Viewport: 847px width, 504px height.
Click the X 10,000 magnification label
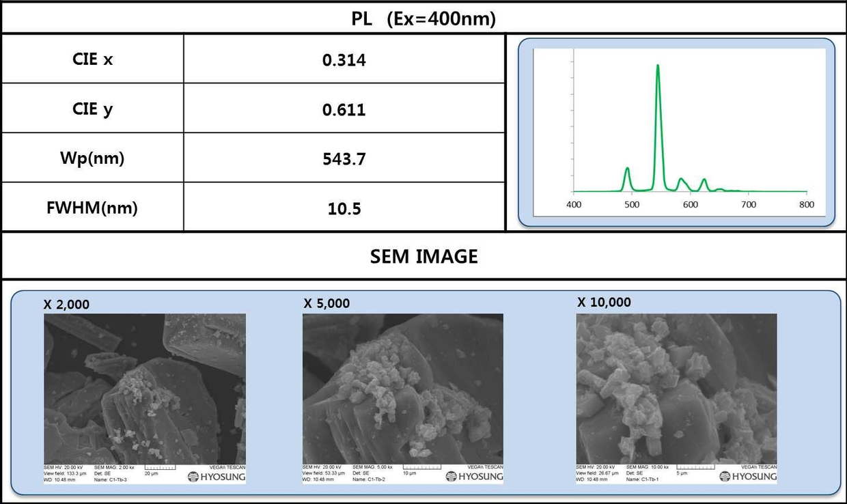pyautogui.click(x=604, y=302)
